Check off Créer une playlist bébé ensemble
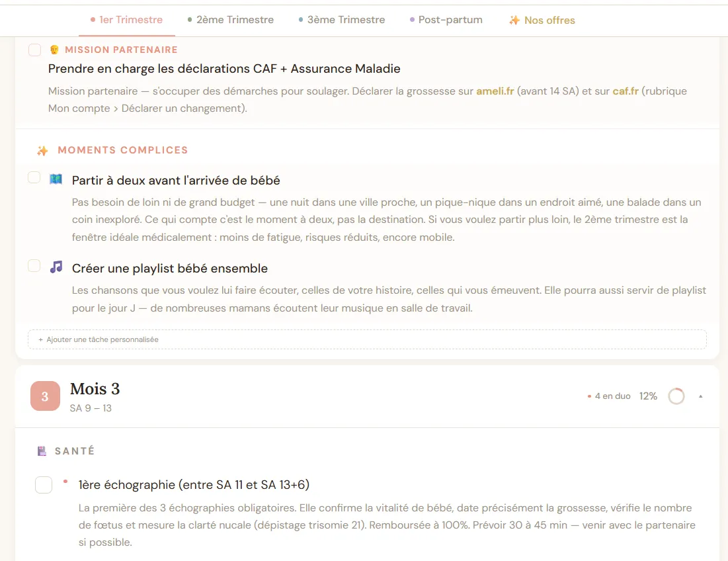This screenshot has width=728, height=561. [34, 266]
